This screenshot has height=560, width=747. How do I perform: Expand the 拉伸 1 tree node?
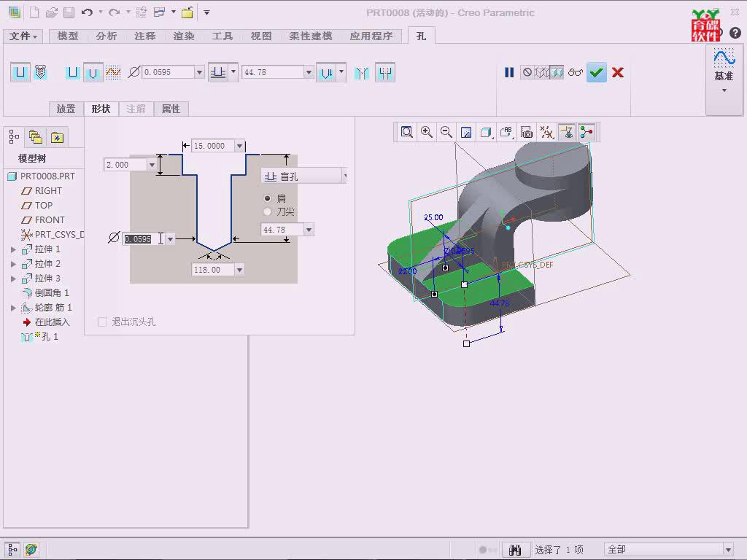(x=13, y=249)
